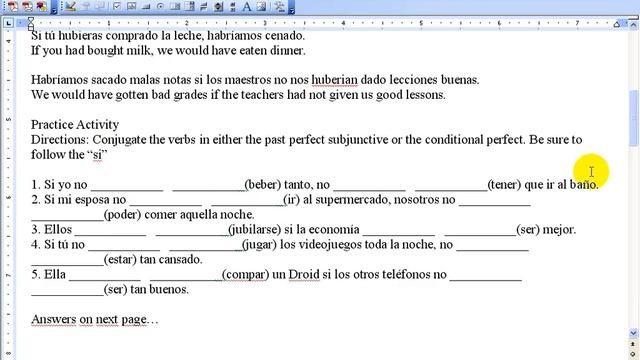The image size is (640, 360).
Task: Insert a toggle button control
Action: (x=204, y=6)
